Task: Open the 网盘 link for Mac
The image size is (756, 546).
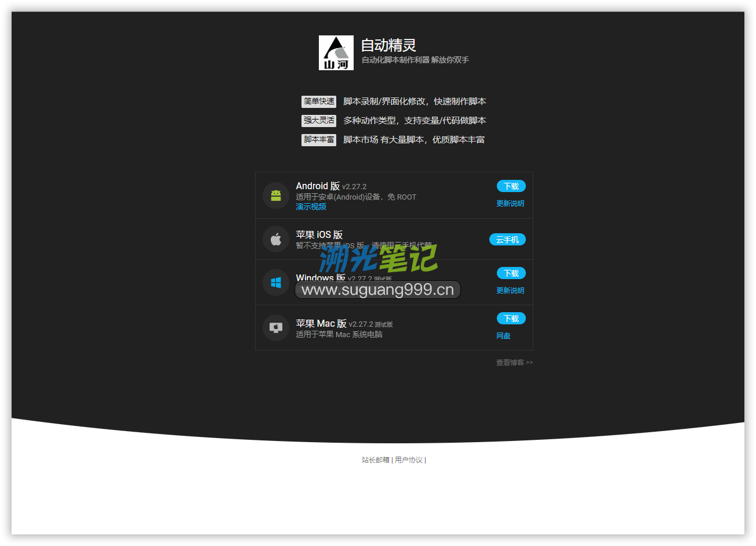Action: [503, 336]
